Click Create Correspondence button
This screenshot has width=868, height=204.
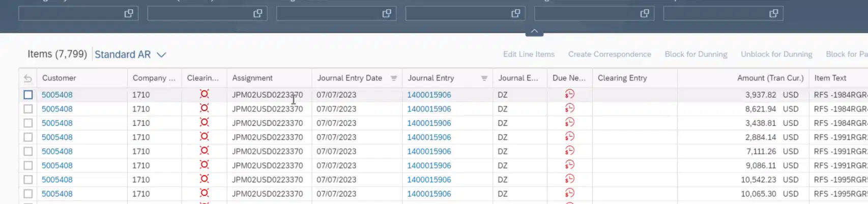point(610,54)
